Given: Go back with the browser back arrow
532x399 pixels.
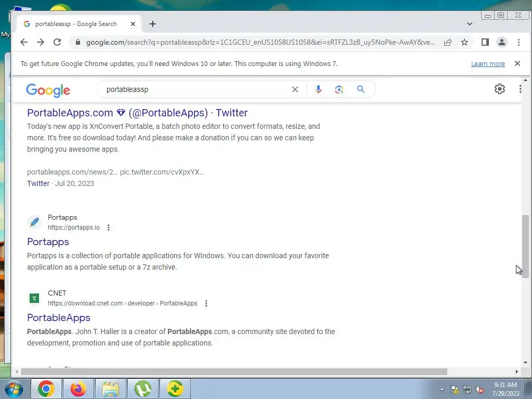Looking at the screenshot, I should [x=24, y=42].
